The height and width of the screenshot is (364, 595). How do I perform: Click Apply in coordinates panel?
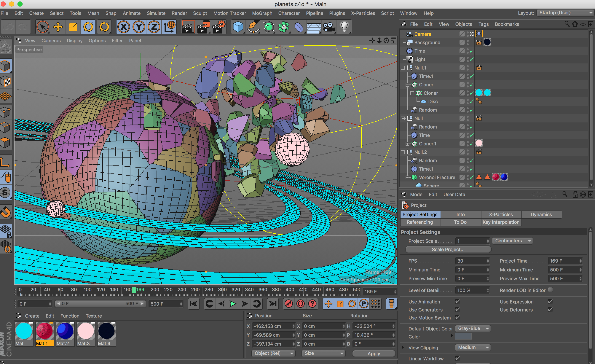point(374,353)
